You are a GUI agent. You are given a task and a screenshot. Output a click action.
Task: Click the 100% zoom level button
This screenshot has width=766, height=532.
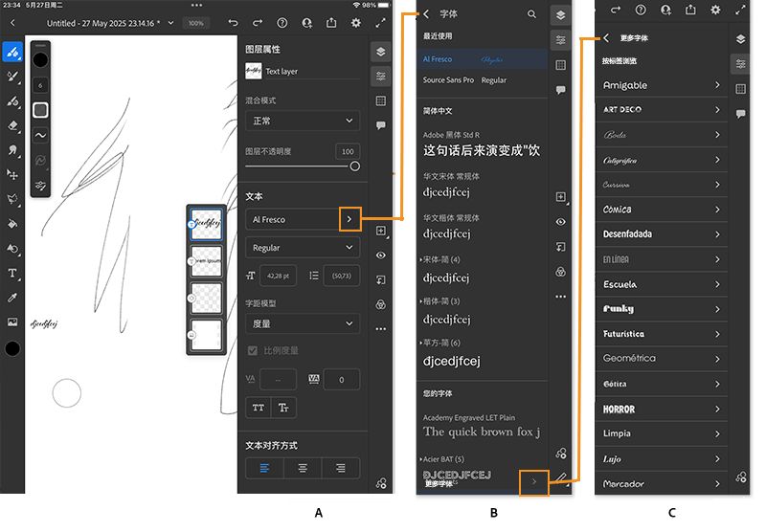[x=196, y=23]
